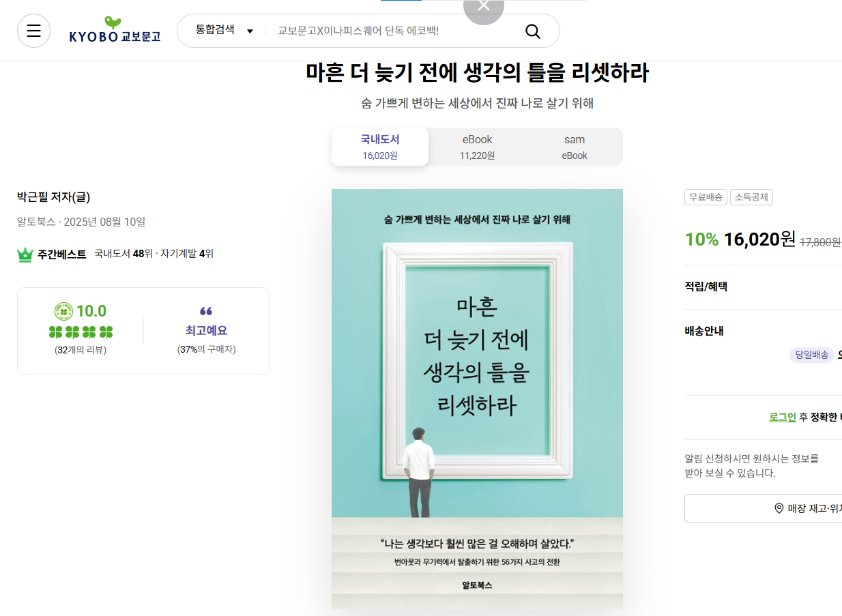This screenshot has height=616, width=842.
Task: Switch to the eBook tab
Action: (x=477, y=147)
